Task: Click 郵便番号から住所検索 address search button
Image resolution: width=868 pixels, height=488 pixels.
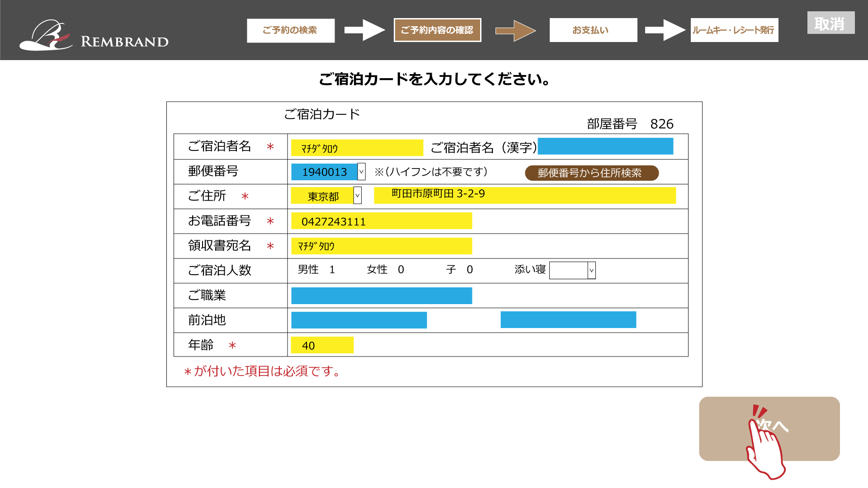Action: (x=591, y=173)
